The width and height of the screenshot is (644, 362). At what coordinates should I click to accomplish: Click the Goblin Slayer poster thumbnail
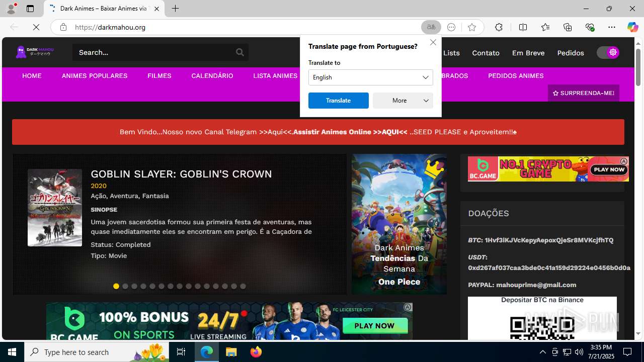point(55,208)
